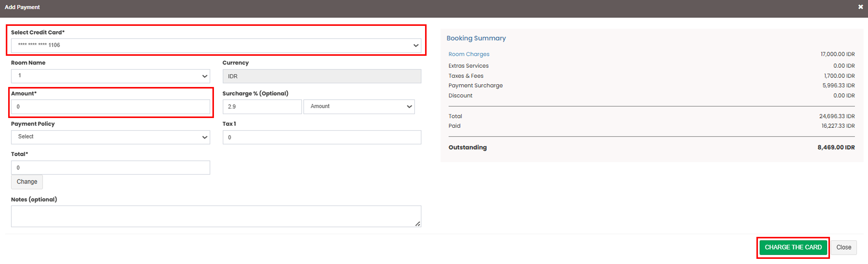Expand the Room Name dropdown

pos(111,76)
